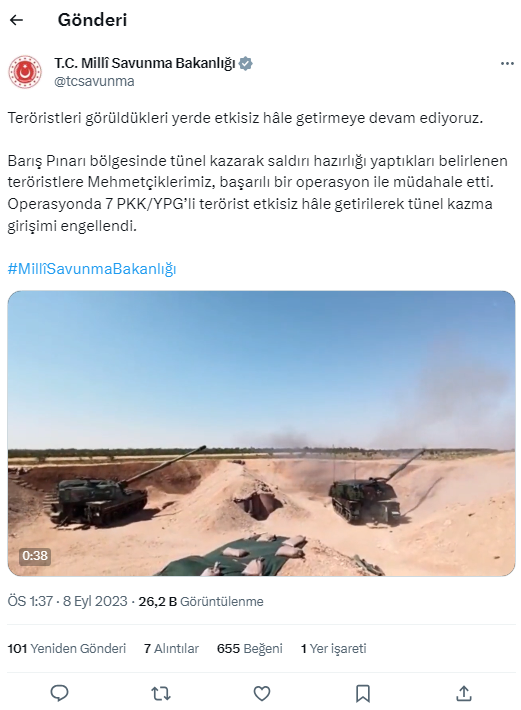View the 101 Yeniden Gönderi list
Screen dimensions: 521x710
67,648
